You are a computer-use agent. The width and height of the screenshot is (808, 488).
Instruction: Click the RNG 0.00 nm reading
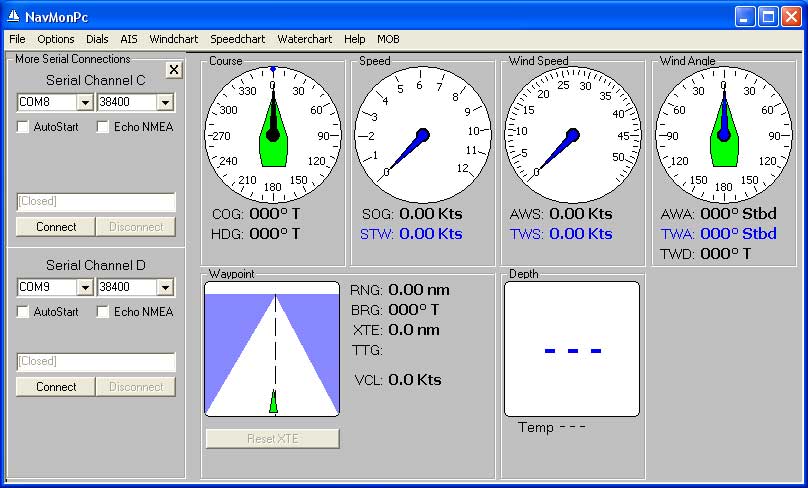[x=419, y=290]
